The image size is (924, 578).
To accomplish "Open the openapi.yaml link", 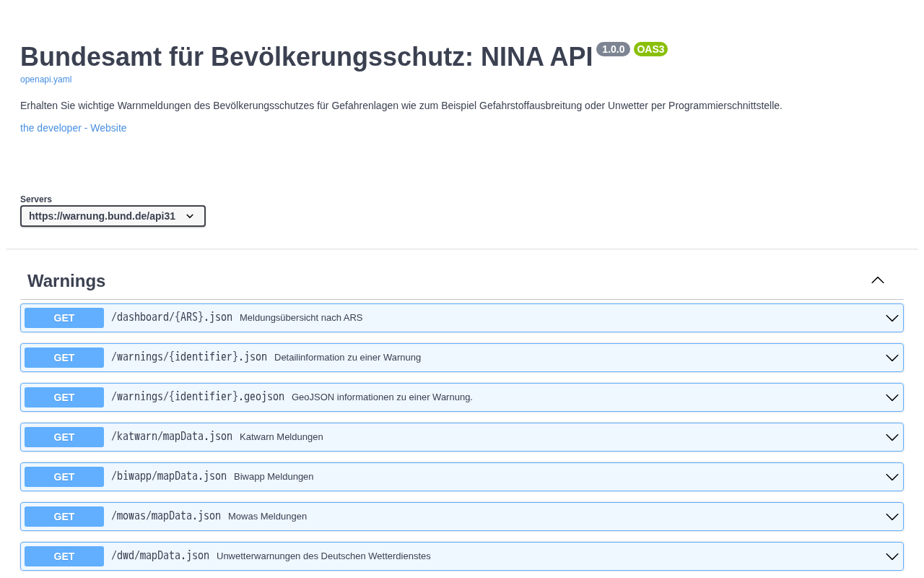I will coord(45,79).
